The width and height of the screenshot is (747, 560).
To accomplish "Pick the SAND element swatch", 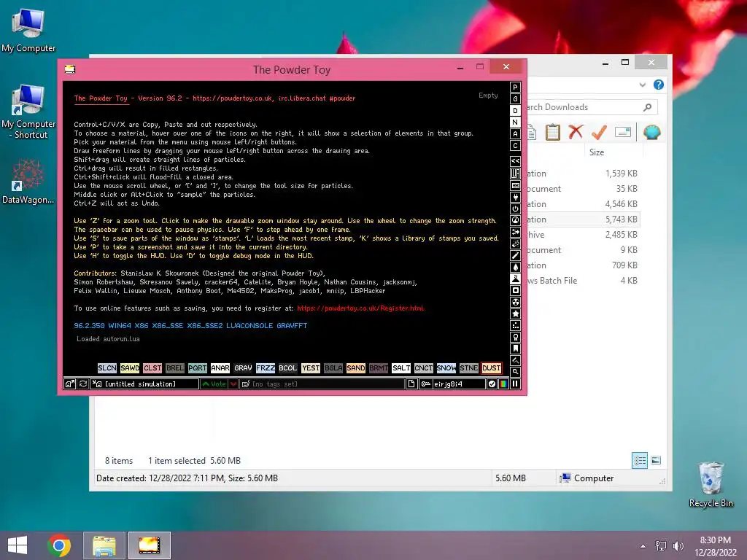I will pos(356,368).
